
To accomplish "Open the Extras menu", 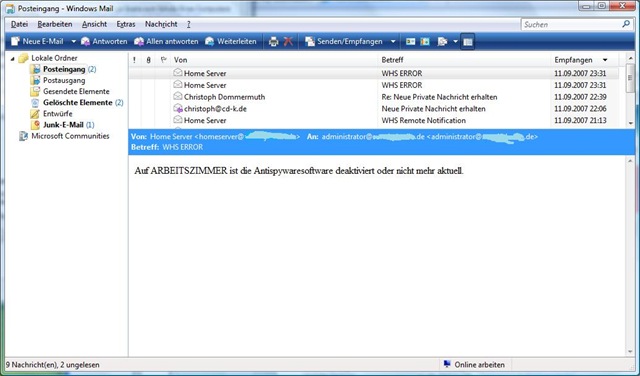I will click(126, 24).
